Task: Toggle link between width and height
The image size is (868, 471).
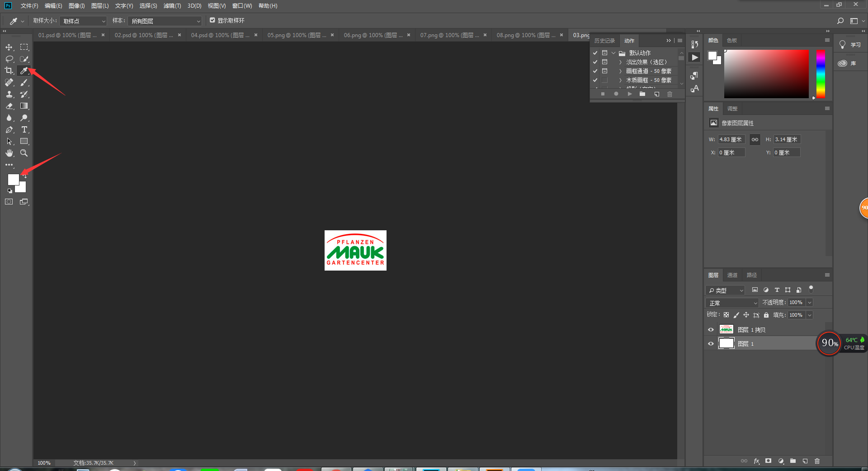Action: point(755,139)
